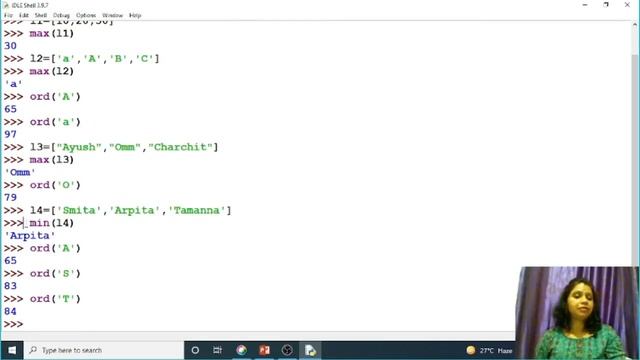
Task: Click the empty prompt at the end
Action: point(13,324)
